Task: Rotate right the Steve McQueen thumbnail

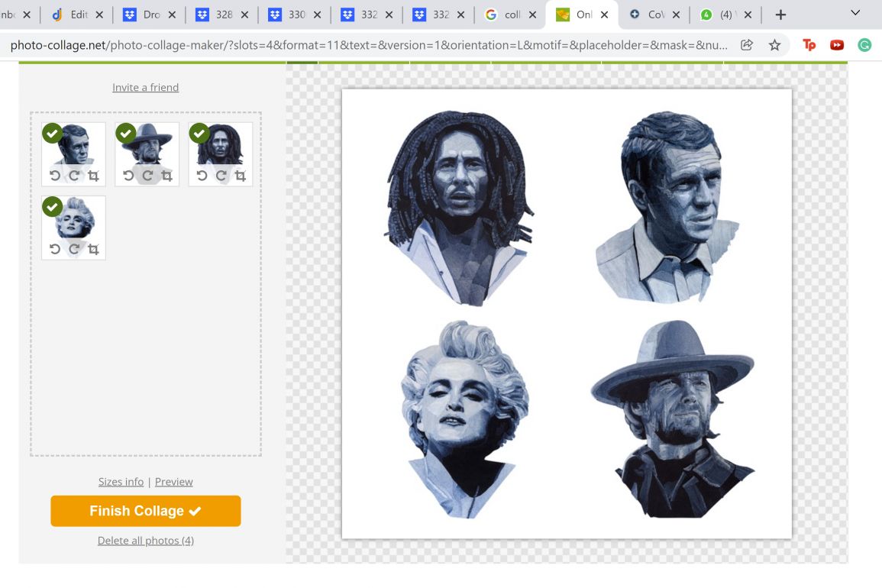Action: [73, 176]
